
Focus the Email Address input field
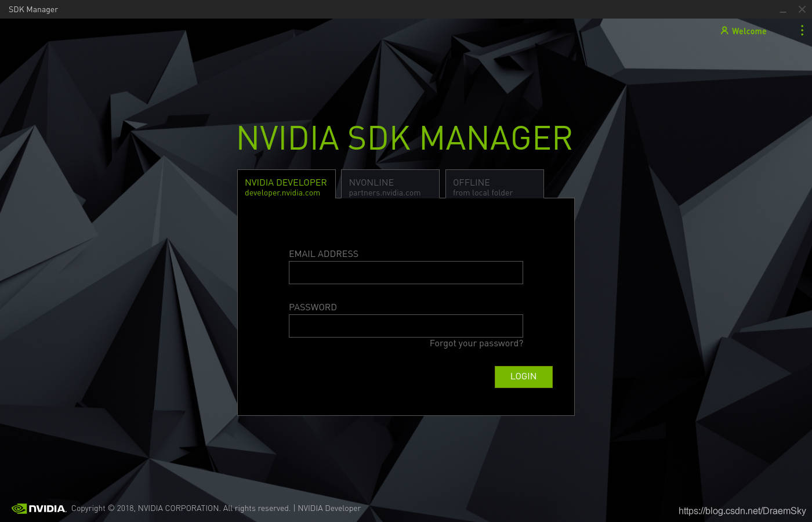click(x=406, y=273)
